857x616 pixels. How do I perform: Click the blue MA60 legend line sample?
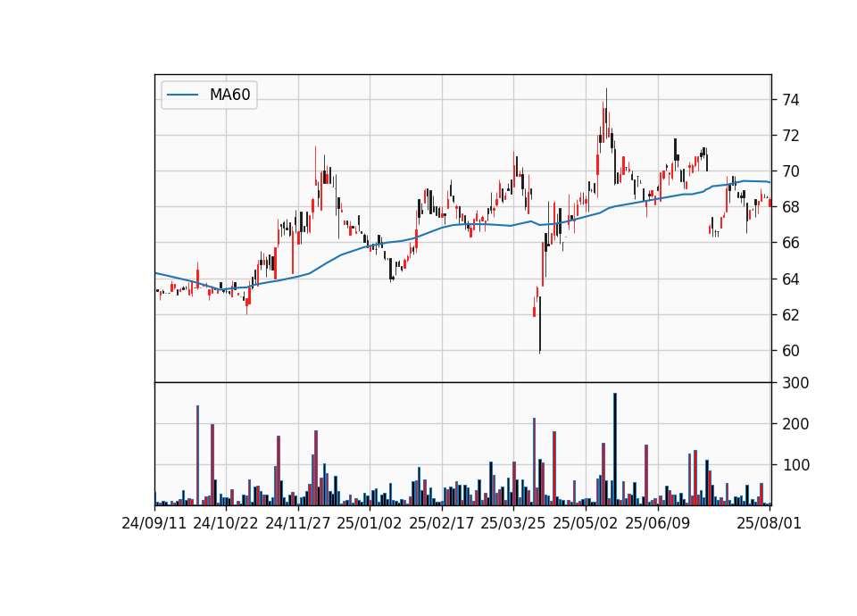tap(182, 95)
